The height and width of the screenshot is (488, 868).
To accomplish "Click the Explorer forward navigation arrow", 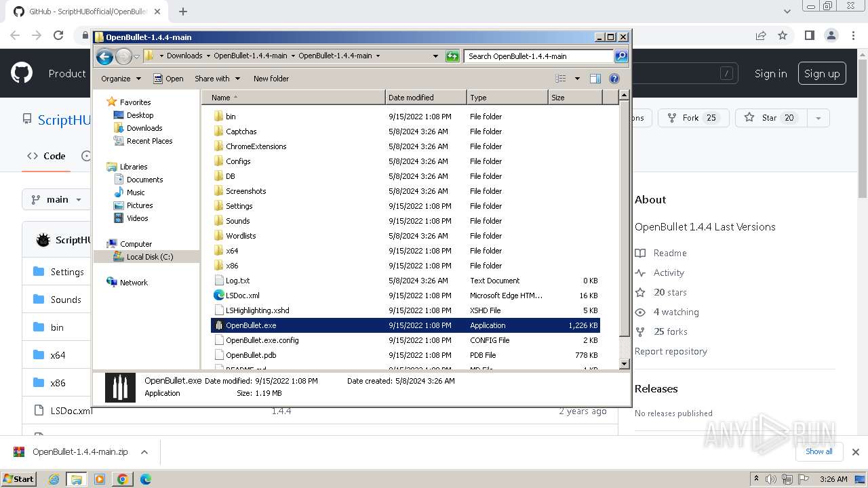I will click(x=123, y=56).
